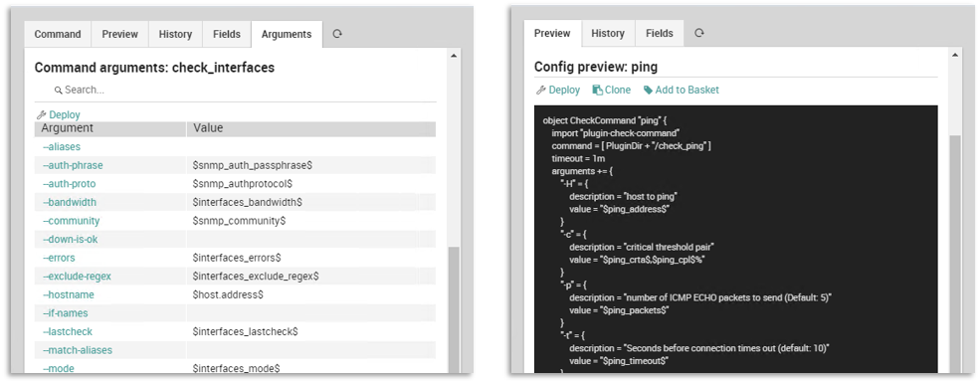The image size is (980, 381).
Task: Click the $snmp_authprotocol$ value
Action: pos(243,184)
